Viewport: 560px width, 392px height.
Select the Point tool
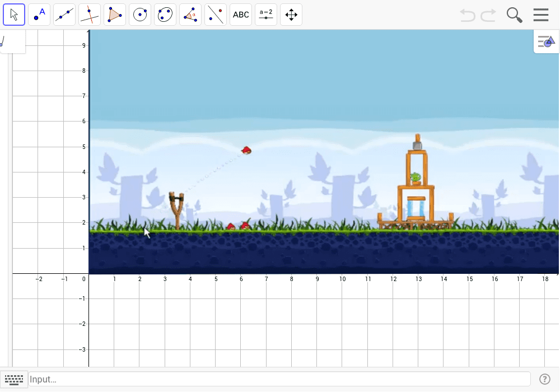click(x=39, y=15)
